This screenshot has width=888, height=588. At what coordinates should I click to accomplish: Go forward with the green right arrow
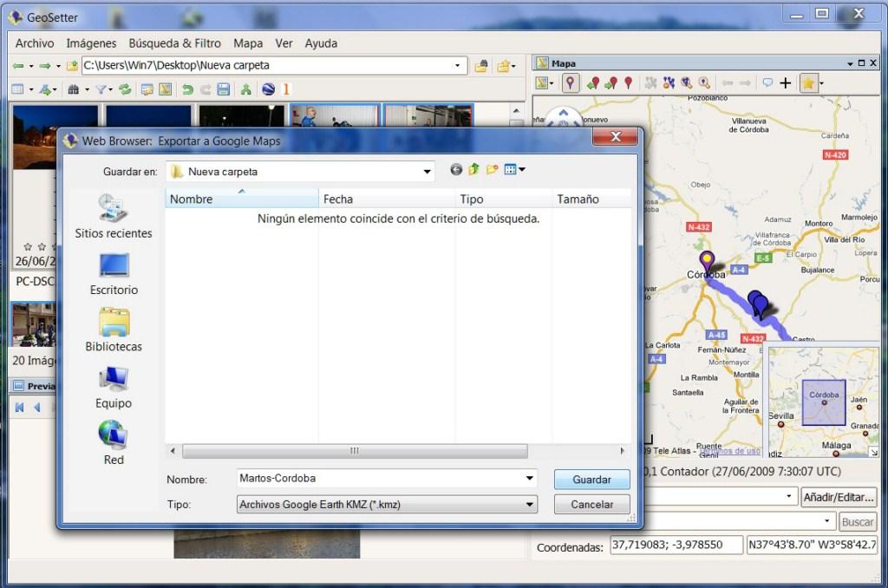(45, 66)
